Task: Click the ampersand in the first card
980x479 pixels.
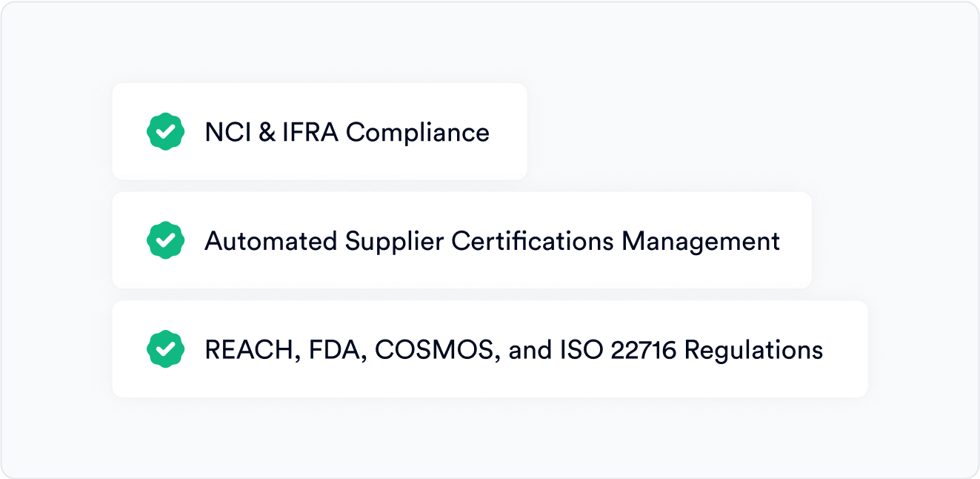Action: coord(267,132)
